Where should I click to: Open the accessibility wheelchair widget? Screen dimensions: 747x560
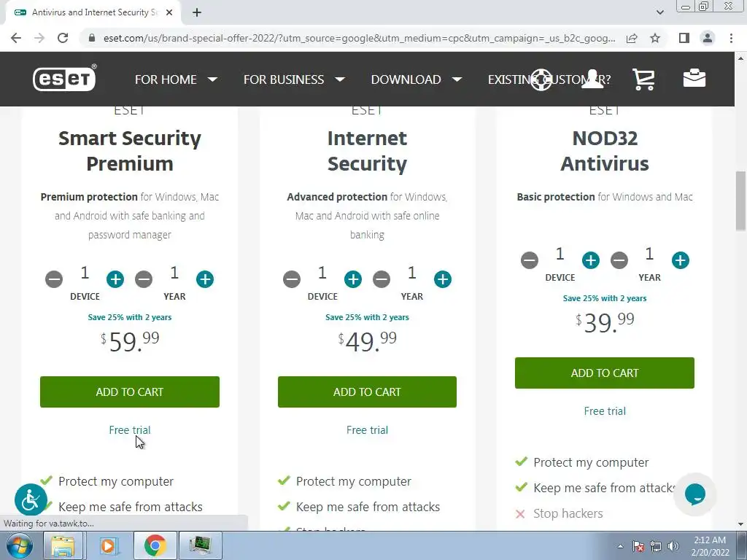[31, 500]
